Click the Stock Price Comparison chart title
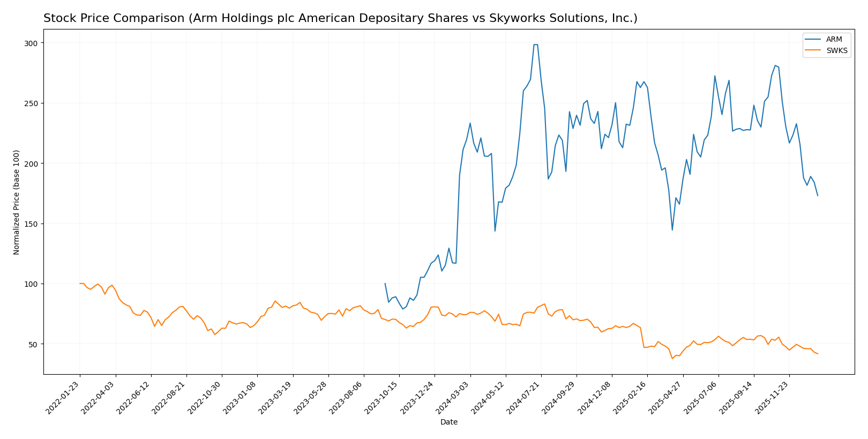 (340, 19)
